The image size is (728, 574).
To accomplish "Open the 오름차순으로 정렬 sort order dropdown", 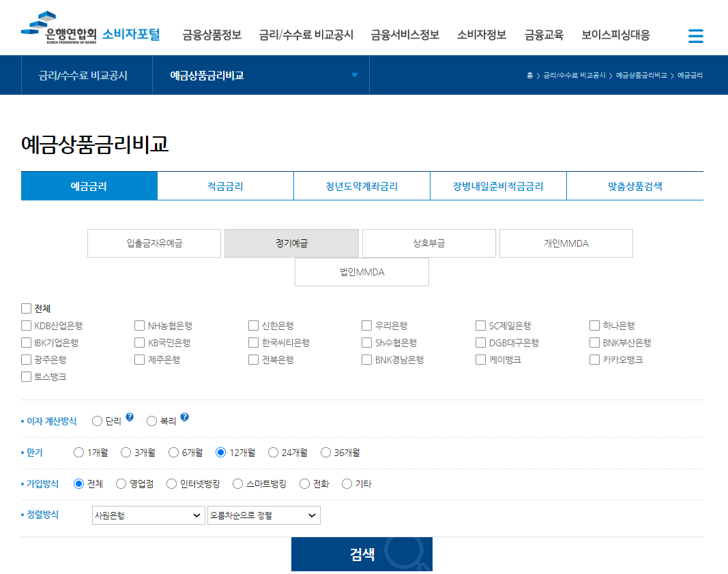I will pos(263,515).
